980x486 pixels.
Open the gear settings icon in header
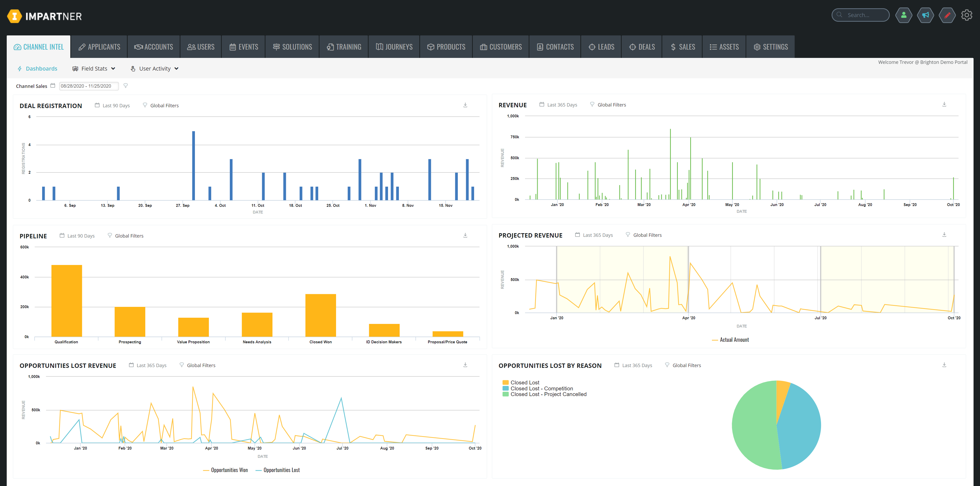[x=967, y=15]
